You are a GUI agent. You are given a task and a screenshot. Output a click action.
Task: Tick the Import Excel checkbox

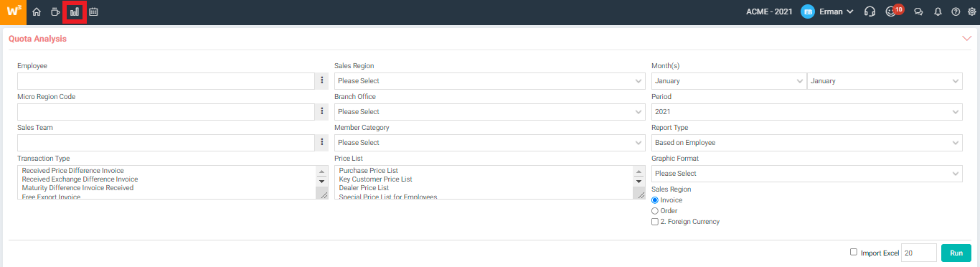click(x=853, y=252)
